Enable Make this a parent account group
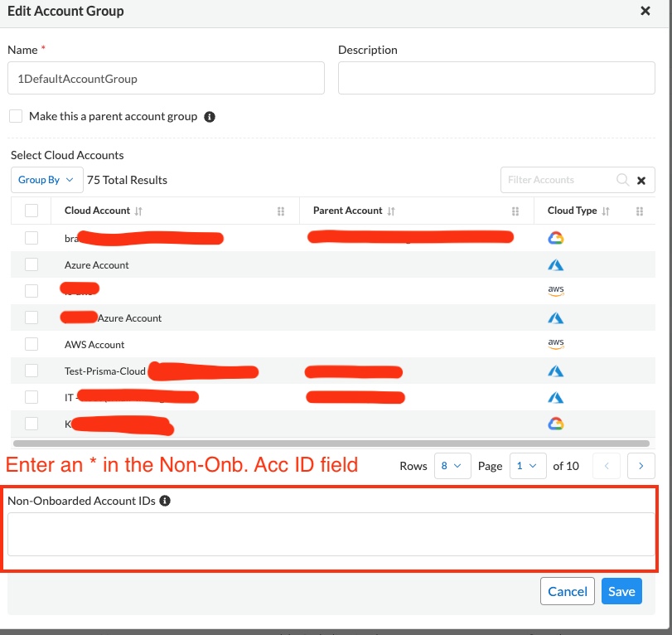Image resolution: width=672 pixels, height=635 pixels. pyautogui.click(x=16, y=116)
